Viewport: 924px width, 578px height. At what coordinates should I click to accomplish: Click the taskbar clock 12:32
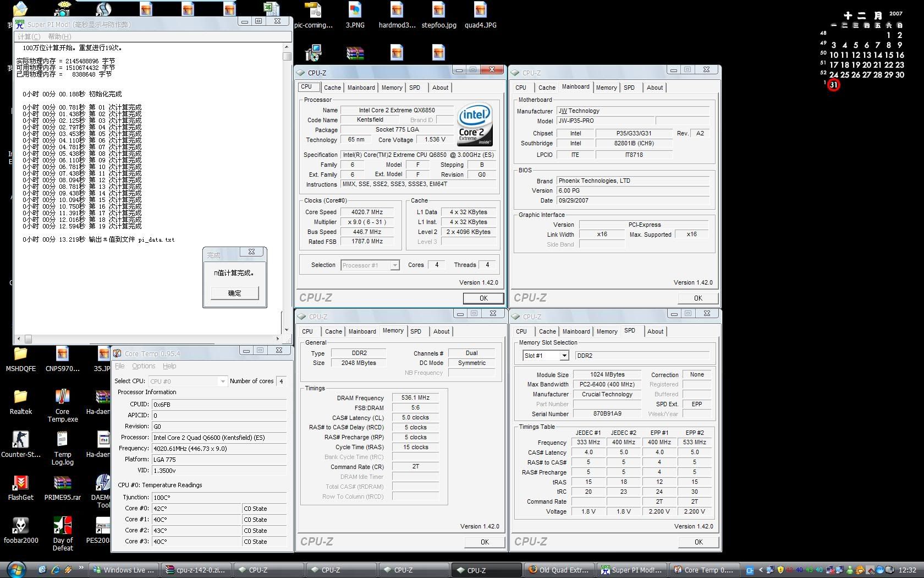[x=908, y=570]
